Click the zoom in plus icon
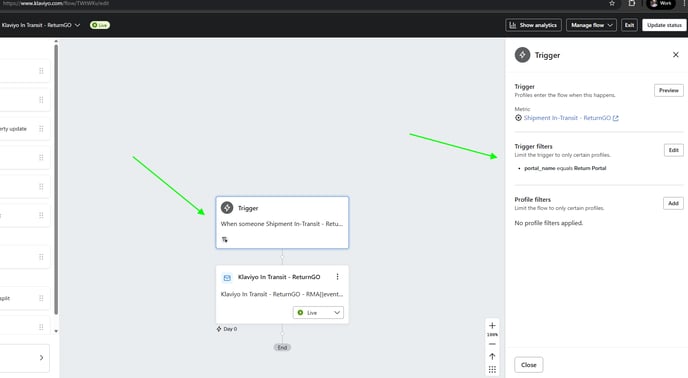Image resolution: width=688 pixels, height=378 pixels. [x=492, y=325]
